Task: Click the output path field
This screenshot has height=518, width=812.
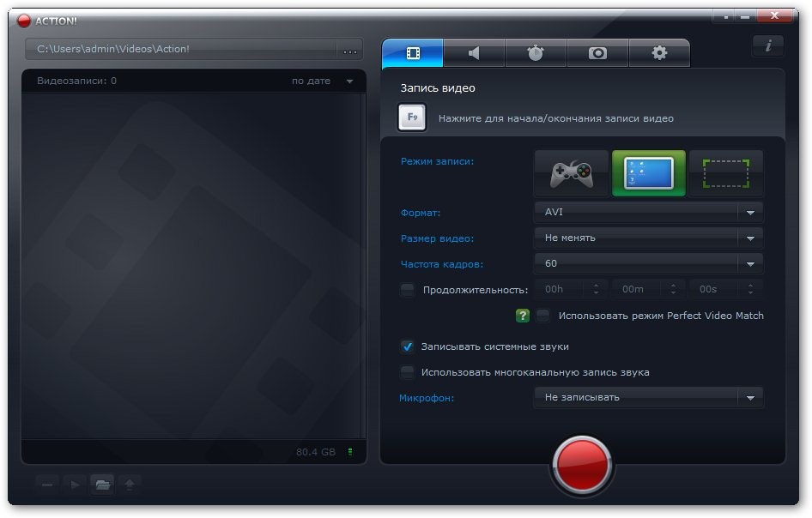Action: click(181, 49)
